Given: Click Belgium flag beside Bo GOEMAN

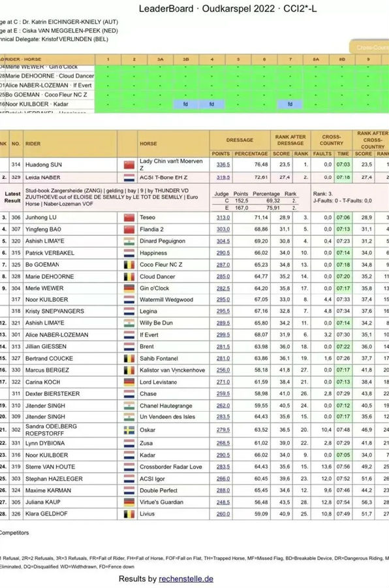Looking at the screenshot, I should [x=129, y=265].
